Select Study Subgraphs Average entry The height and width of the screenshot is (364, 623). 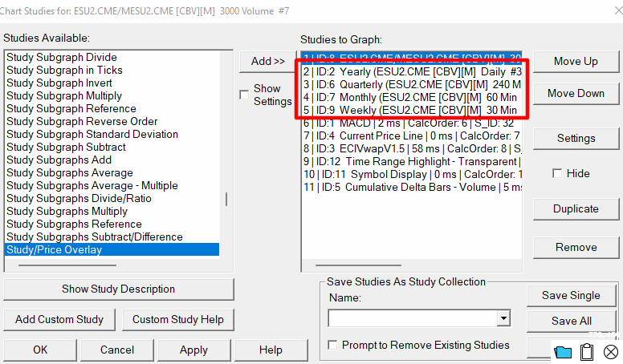click(x=112, y=172)
